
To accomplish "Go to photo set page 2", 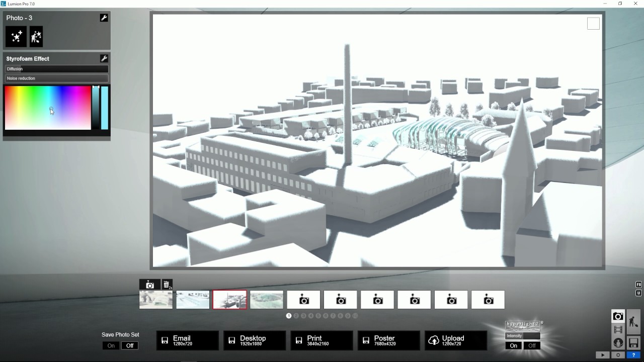I will coord(296,316).
